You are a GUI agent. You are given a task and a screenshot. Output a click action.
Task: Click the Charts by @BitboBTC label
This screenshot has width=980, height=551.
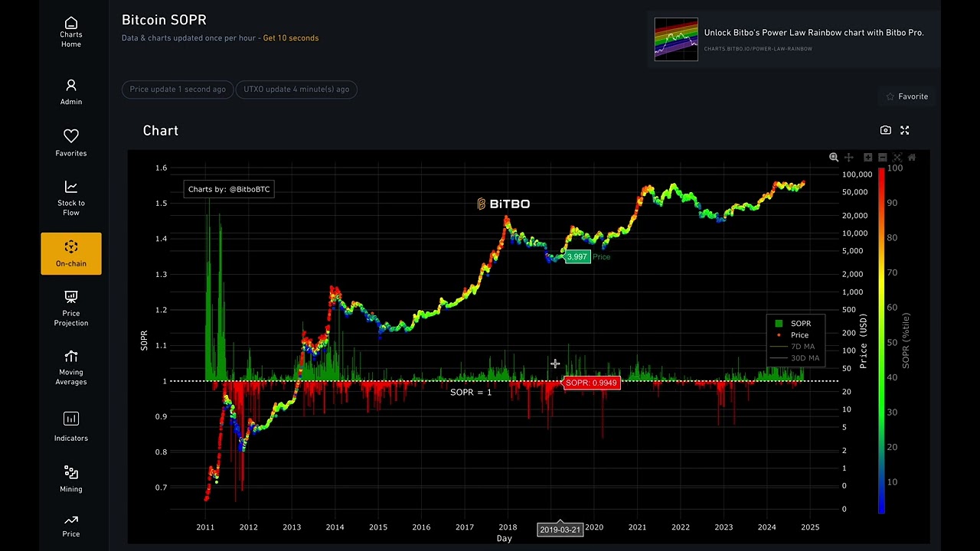229,189
